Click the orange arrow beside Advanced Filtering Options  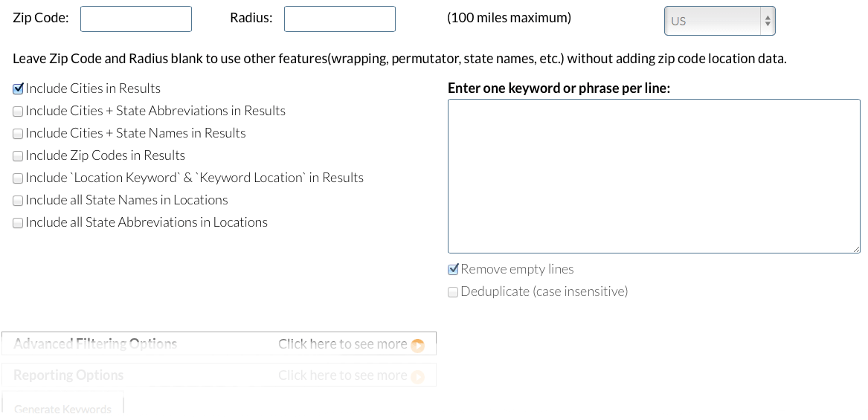(x=417, y=345)
